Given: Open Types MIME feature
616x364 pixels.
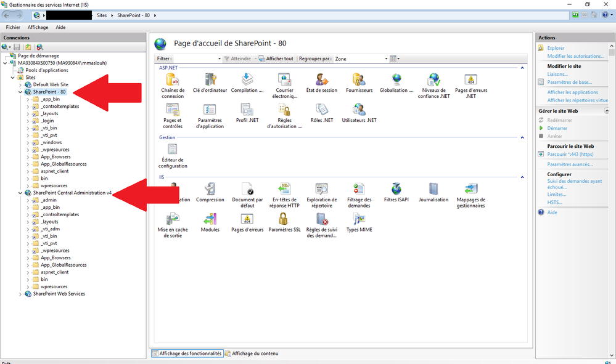Looking at the screenshot, I should pos(359,223).
